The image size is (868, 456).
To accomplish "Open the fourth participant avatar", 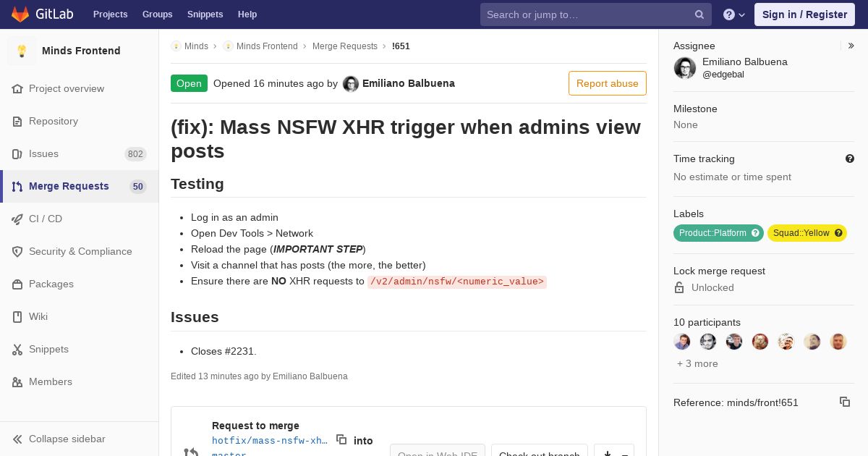I will (x=760, y=342).
